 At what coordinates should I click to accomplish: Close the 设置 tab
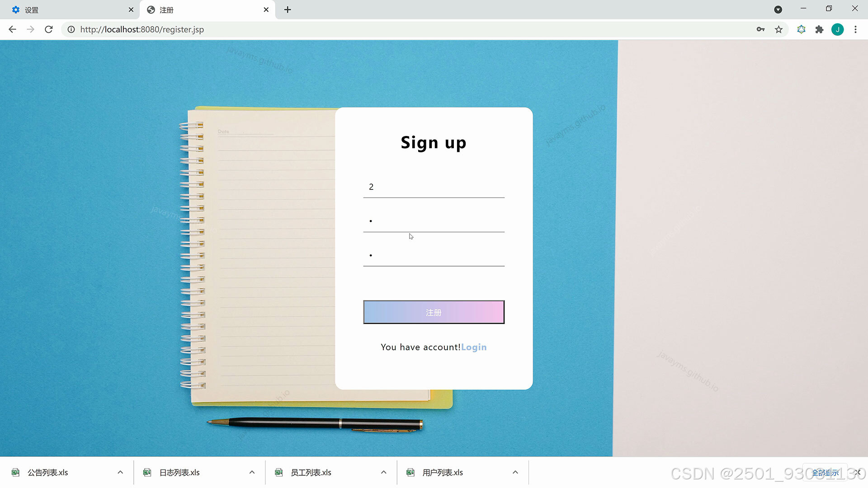click(x=131, y=9)
